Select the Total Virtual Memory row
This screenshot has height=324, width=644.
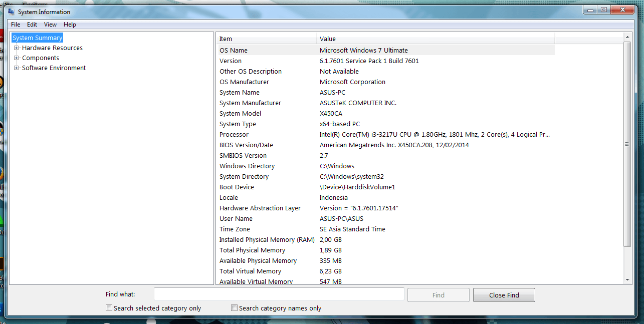[x=385, y=271]
